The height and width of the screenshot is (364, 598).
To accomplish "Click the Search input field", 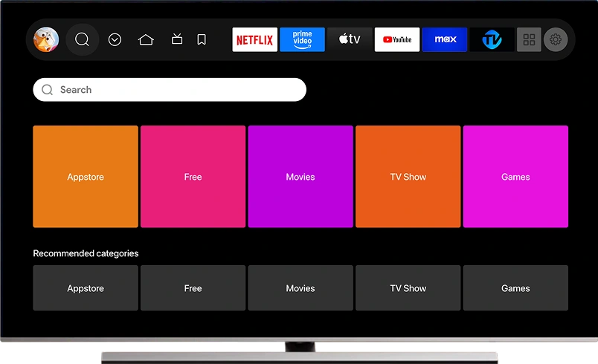I will click(x=170, y=90).
